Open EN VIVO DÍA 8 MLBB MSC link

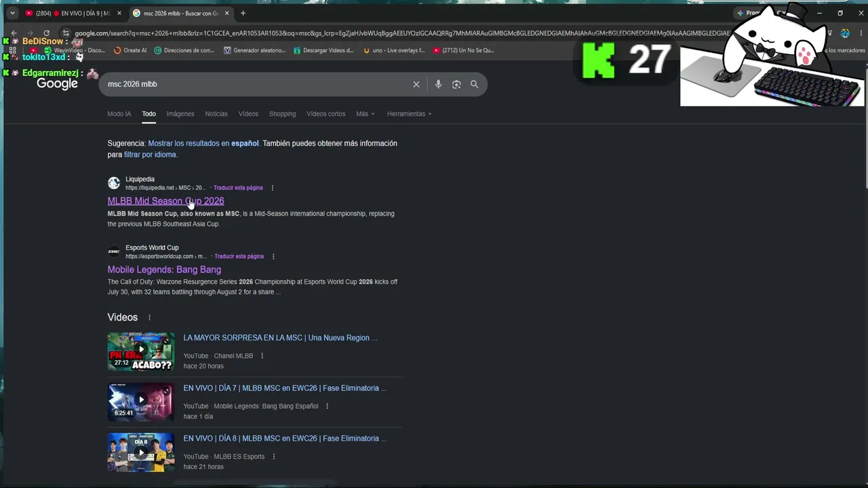[x=285, y=439]
